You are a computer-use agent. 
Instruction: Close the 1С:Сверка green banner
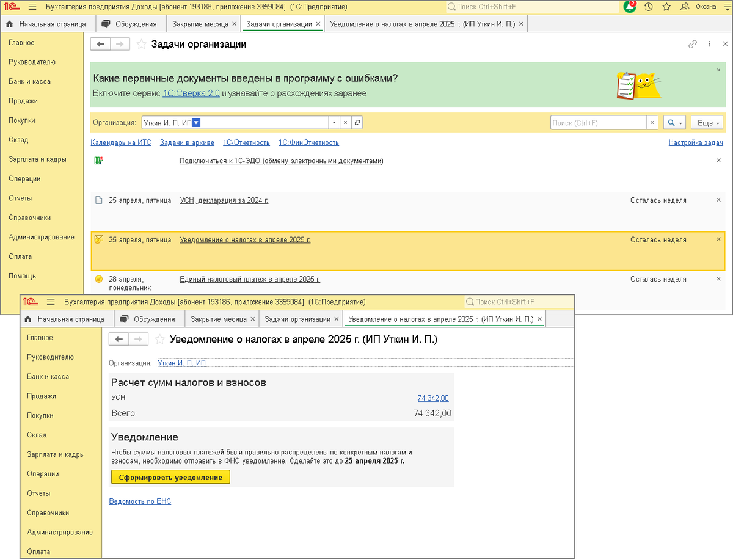(x=719, y=70)
